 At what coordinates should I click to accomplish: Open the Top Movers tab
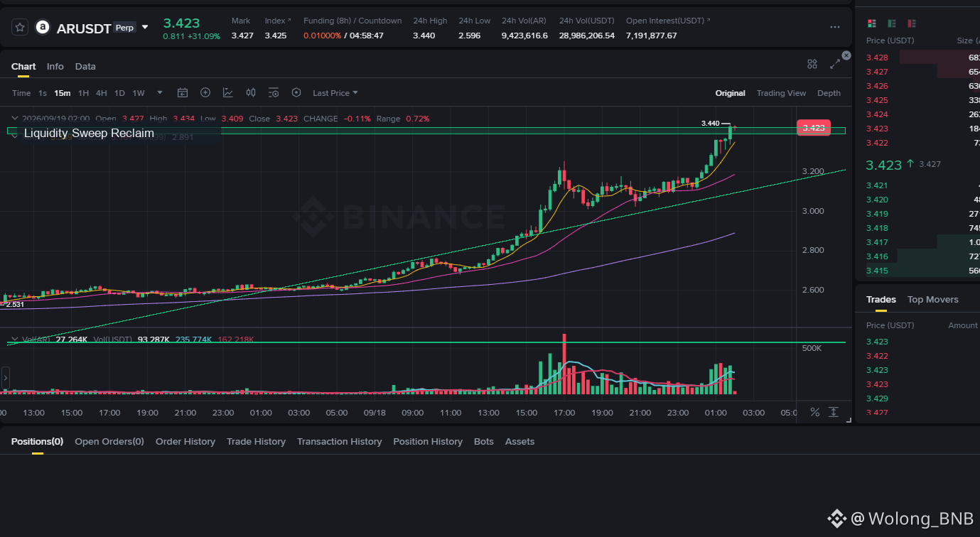click(x=933, y=299)
